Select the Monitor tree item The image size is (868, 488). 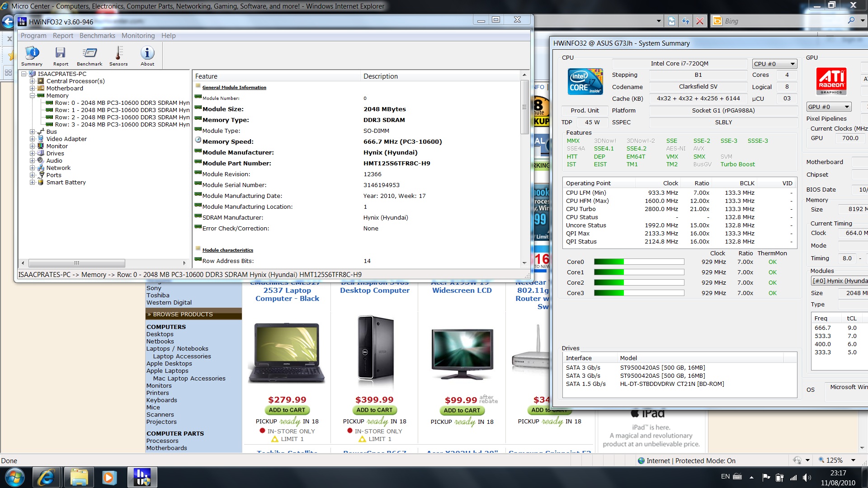tap(57, 146)
